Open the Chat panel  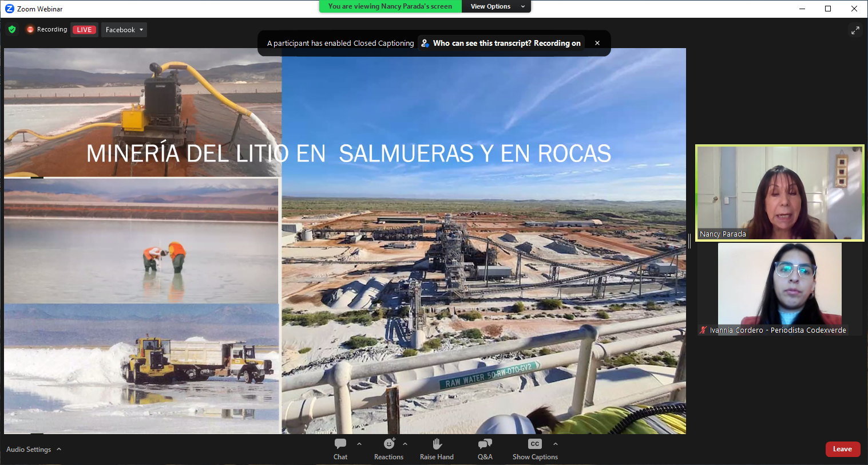click(x=340, y=448)
